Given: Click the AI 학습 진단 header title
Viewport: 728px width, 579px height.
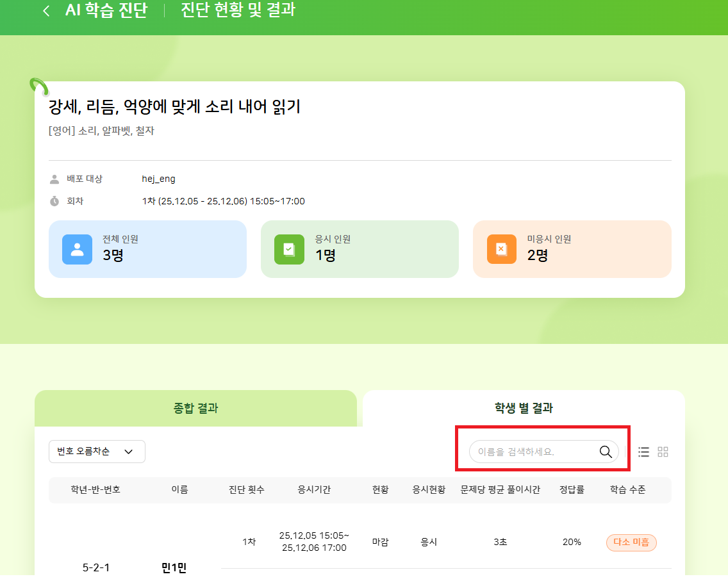Looking at the screenshot, I should (x=106, y=11).
